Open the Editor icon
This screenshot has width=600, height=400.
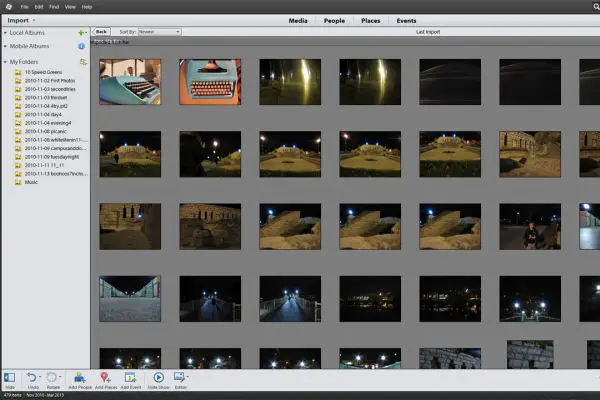click(179, 377)
